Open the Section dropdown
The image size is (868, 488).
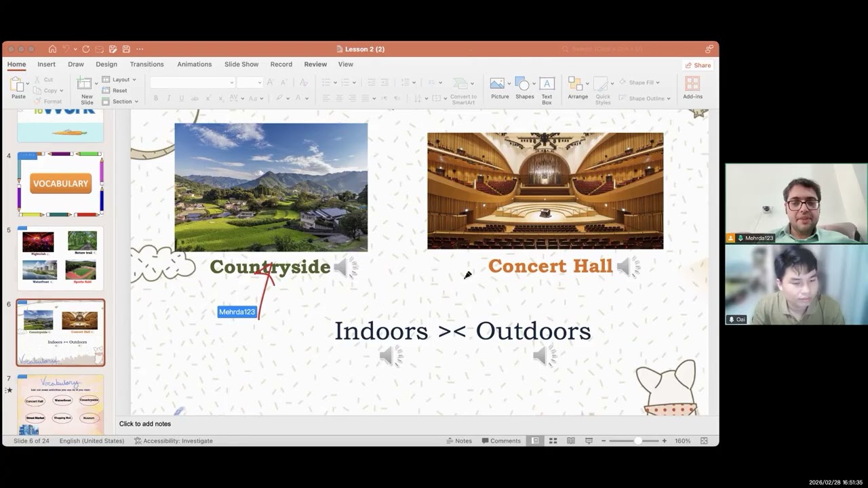tap(120, 102)
